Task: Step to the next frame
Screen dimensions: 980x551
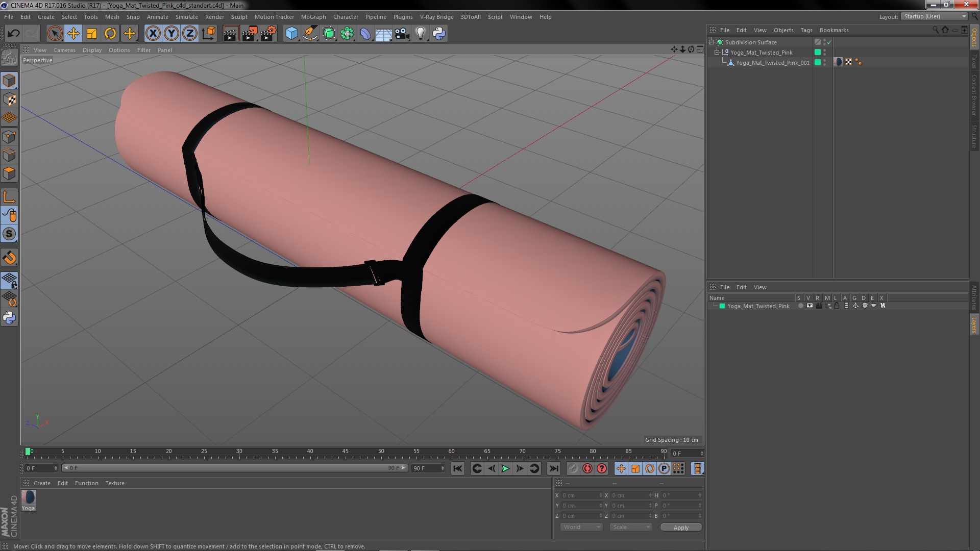Action: [x=520, y=468]
